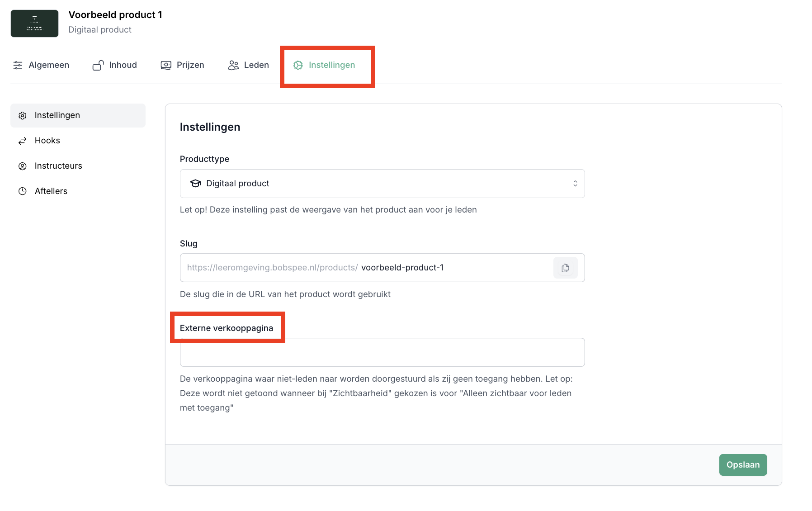The height and width of the screenshot is (511, 812).
Task: Click the clock icon beside Aftellers
Action: [x=23, y=191]
